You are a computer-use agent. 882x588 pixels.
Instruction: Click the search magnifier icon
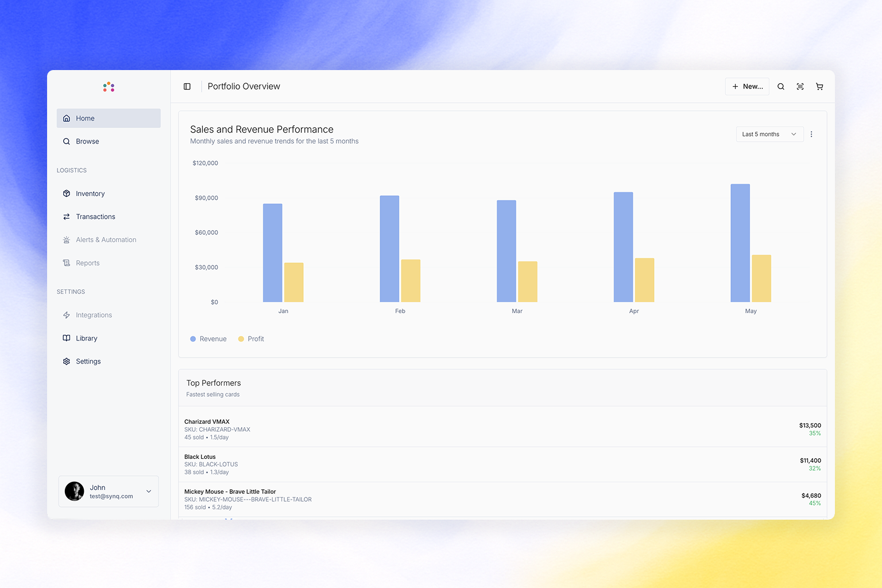point(780,86)
